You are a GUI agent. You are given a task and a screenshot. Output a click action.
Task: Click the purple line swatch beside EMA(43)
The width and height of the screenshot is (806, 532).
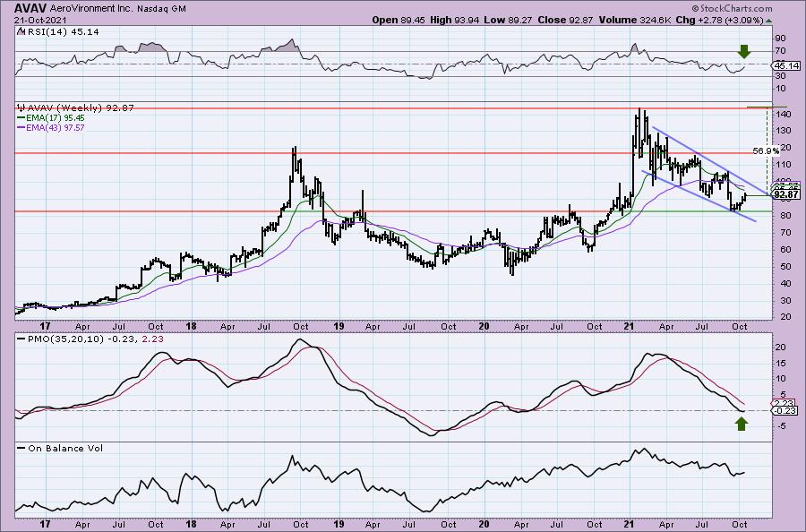pos(21,127)
